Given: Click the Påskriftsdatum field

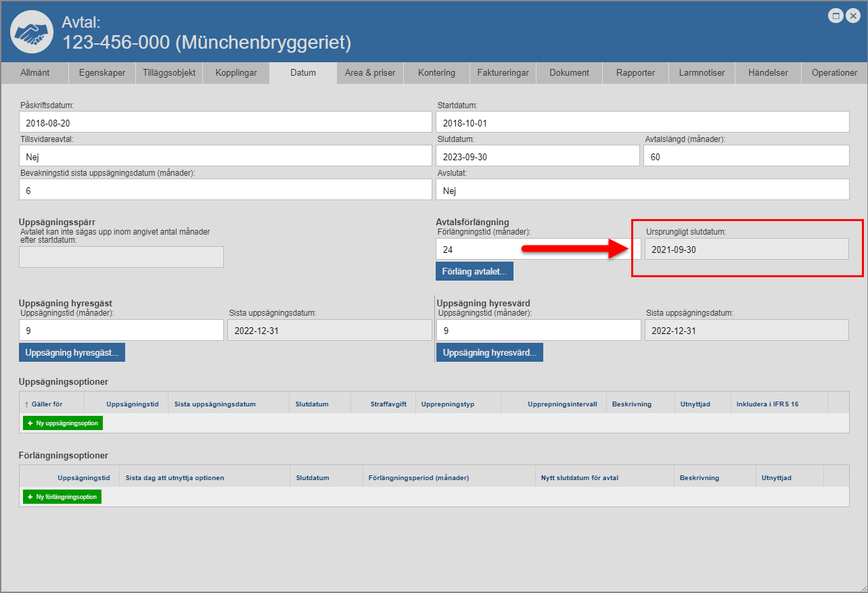Looking at the screenshot, I should (225, 122).
